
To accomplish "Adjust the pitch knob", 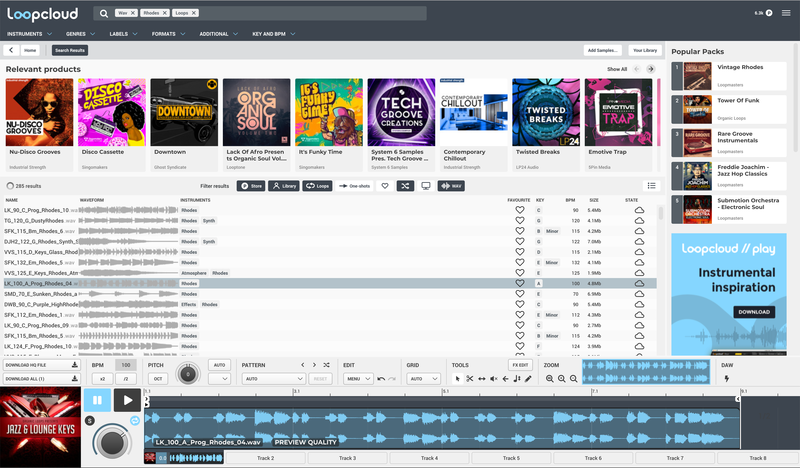I will pyautogui.click(x=186, y=374).
